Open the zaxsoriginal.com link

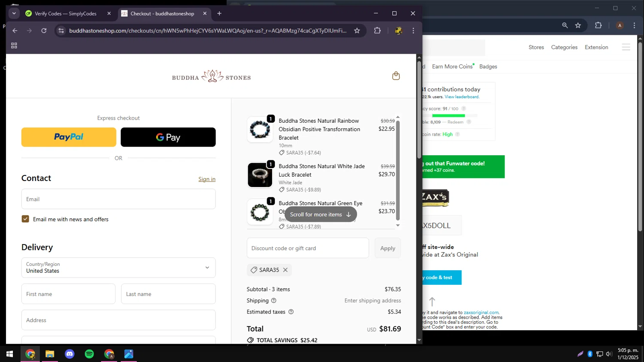[x=481, y=313]
